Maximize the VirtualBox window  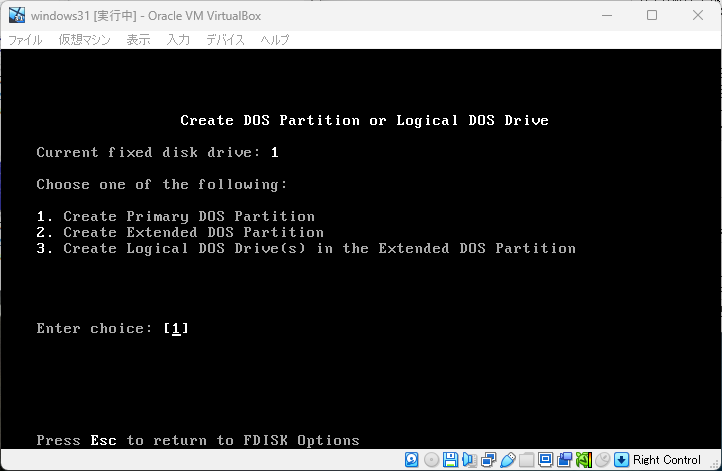pos(652,15)
